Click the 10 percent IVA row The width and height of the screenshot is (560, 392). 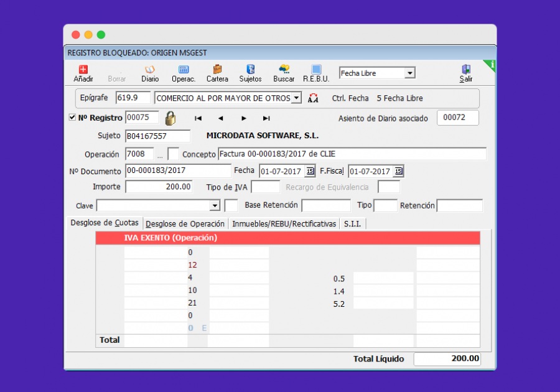[287, 290]
